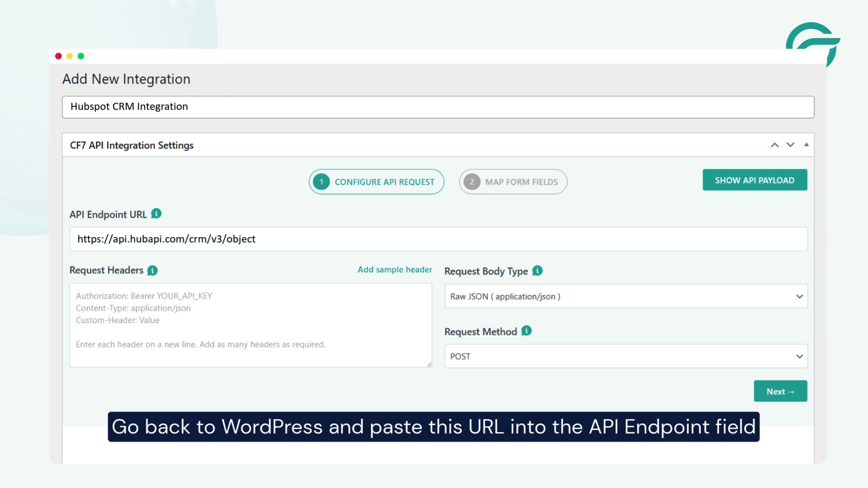Click the green traffic light dot
Screen dimensions: 868x488
point(80,56)
